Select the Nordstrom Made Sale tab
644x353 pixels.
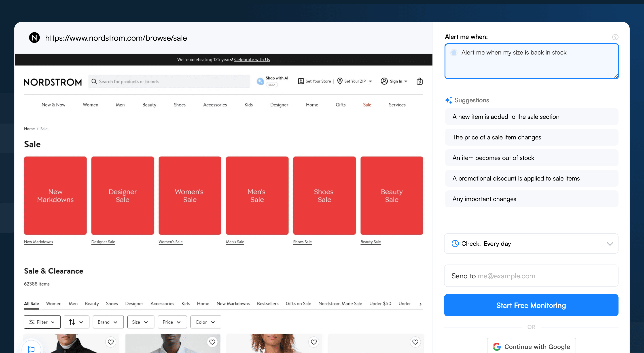coord(340,304)
